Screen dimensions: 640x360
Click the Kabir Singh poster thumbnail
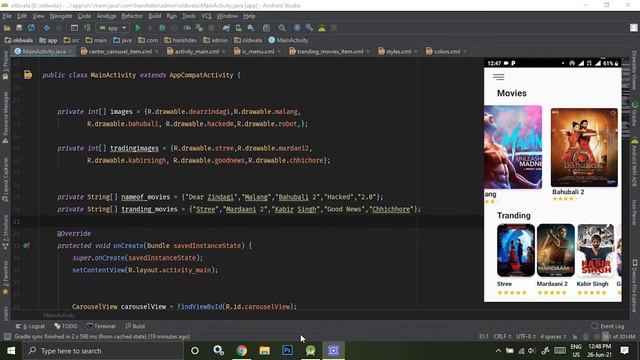coord(595,250)
